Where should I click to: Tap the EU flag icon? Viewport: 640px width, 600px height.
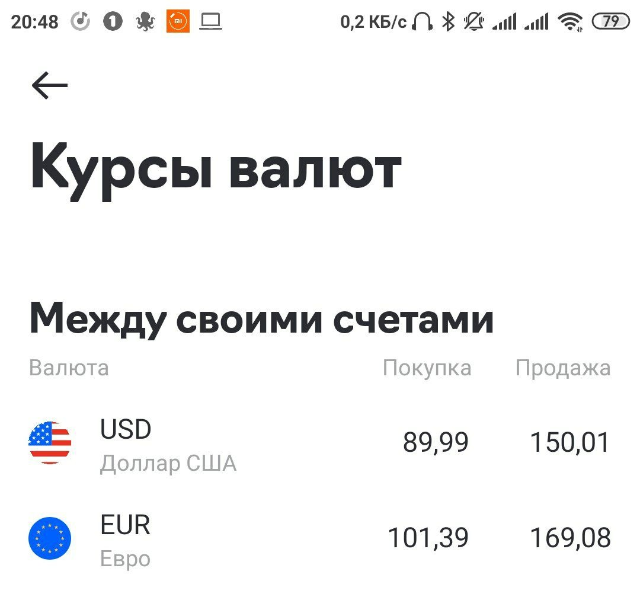pyautogui.click(x=50, y=538)
